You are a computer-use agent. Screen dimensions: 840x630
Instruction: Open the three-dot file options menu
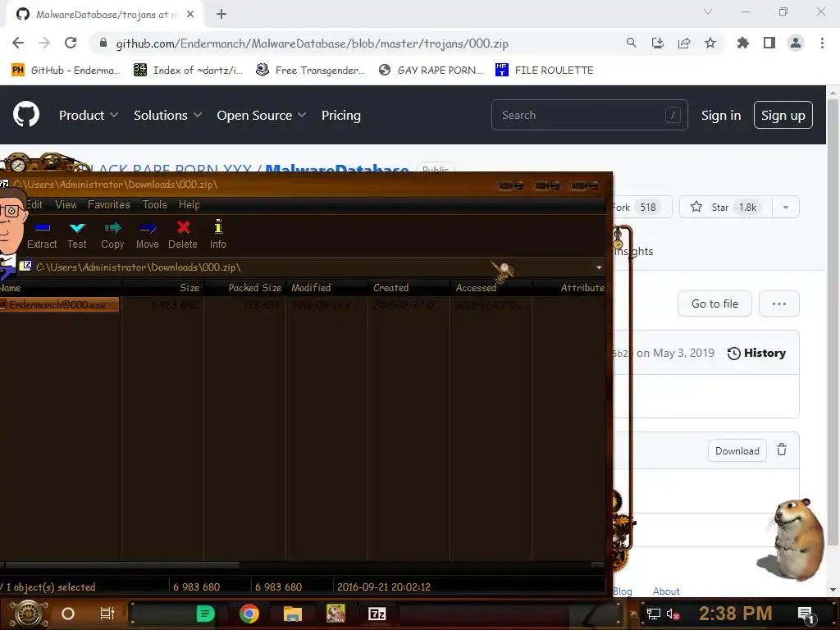[x=779, y=304]
